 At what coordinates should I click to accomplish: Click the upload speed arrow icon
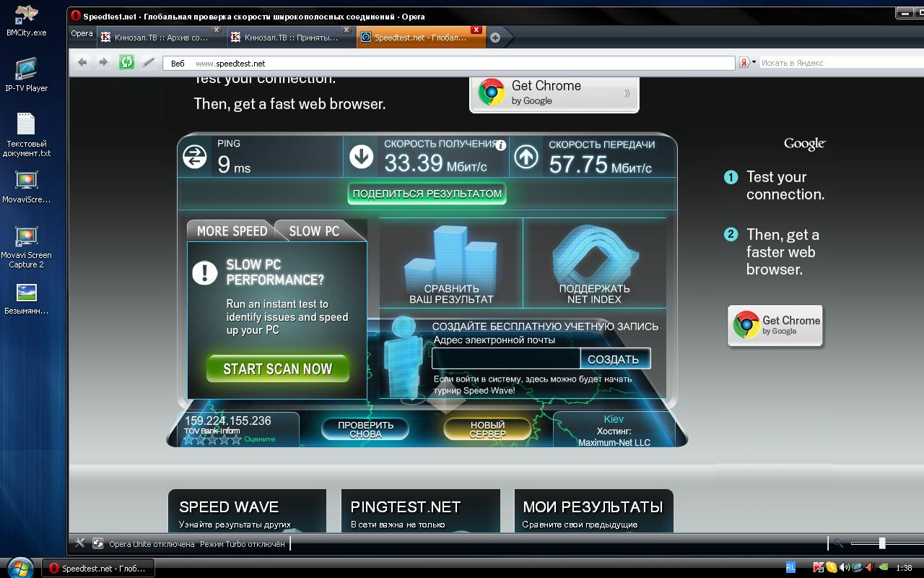[x=526, y=156]
